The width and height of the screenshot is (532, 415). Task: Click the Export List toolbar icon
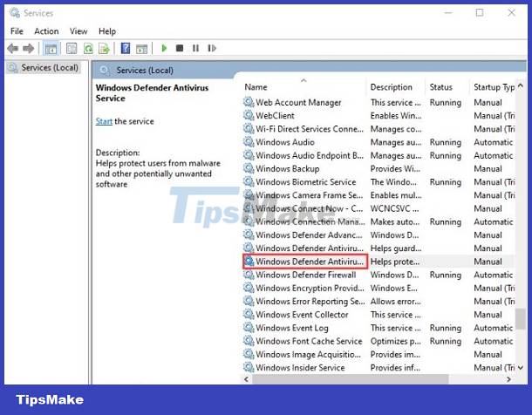(104, 49)
